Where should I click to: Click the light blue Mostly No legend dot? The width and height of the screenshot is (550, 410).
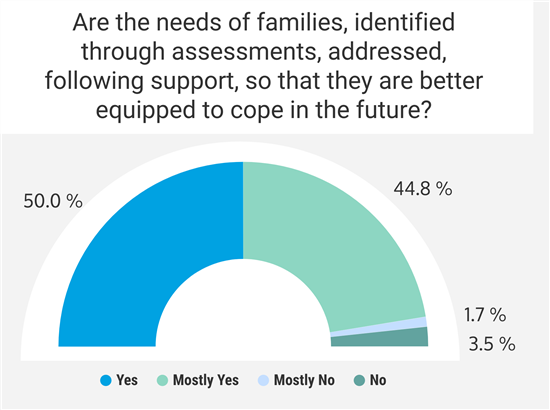tap(263, 381)
